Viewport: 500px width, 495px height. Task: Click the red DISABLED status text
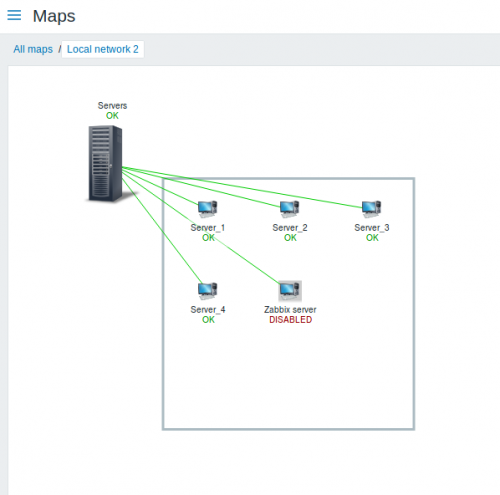(290, 320)
